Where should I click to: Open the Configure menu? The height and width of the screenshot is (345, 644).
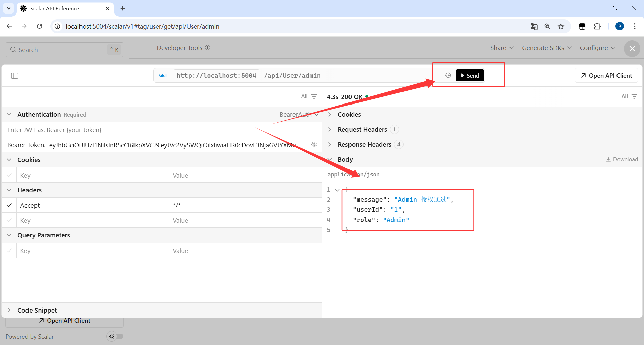(x=597, y=48)
